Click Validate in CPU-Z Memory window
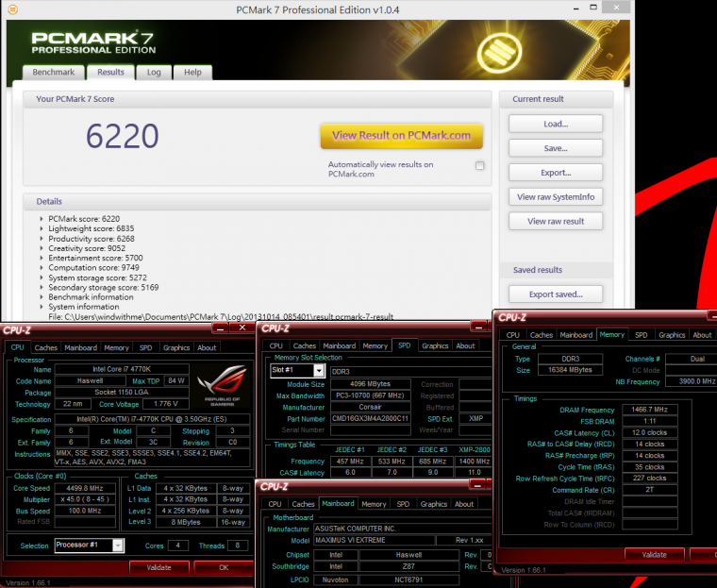This screenshot has height=588, width=717. (x=655, y=555)
